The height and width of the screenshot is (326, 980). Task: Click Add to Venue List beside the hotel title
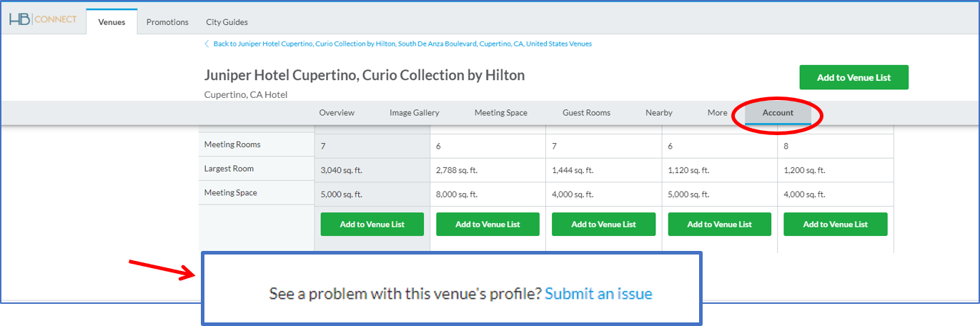click(x=853, y=77)
